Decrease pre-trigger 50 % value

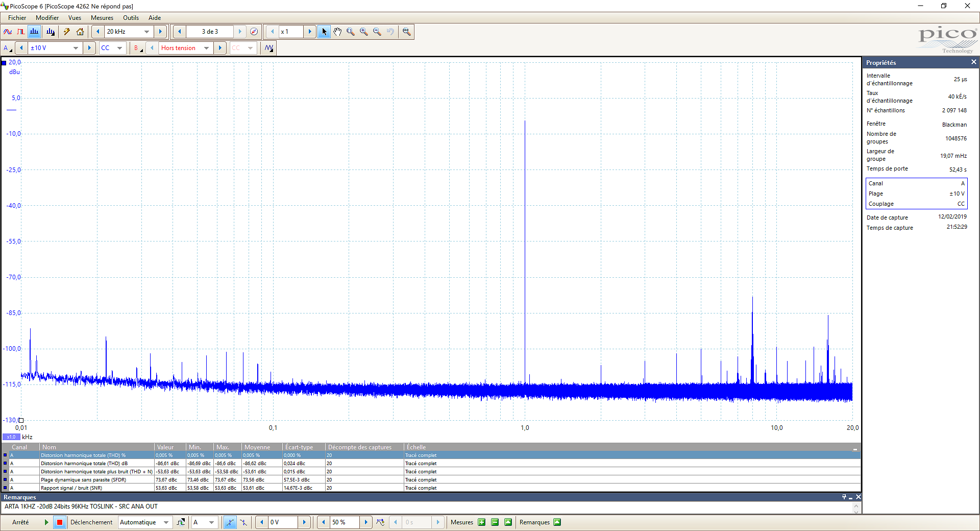coord(323,522)
